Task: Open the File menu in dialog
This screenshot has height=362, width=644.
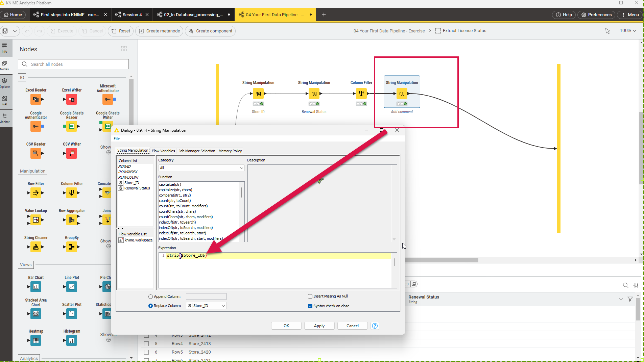Action: click(117, 139)
